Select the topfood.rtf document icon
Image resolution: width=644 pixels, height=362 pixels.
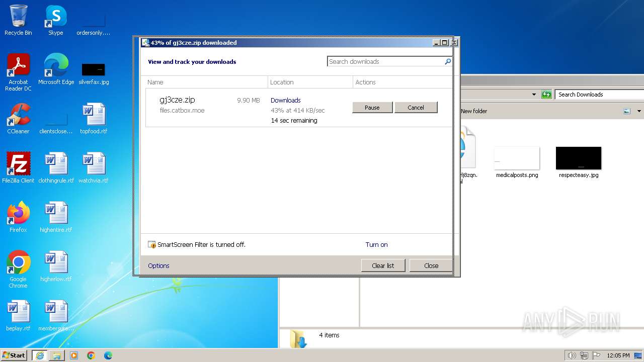pyautogui.click(x=94, y=119)
